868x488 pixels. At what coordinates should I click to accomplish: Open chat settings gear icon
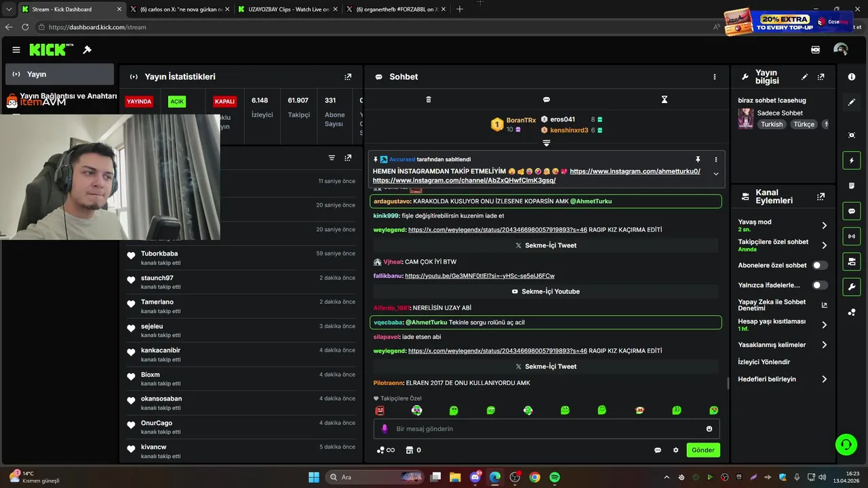click(x=675, y=450)
